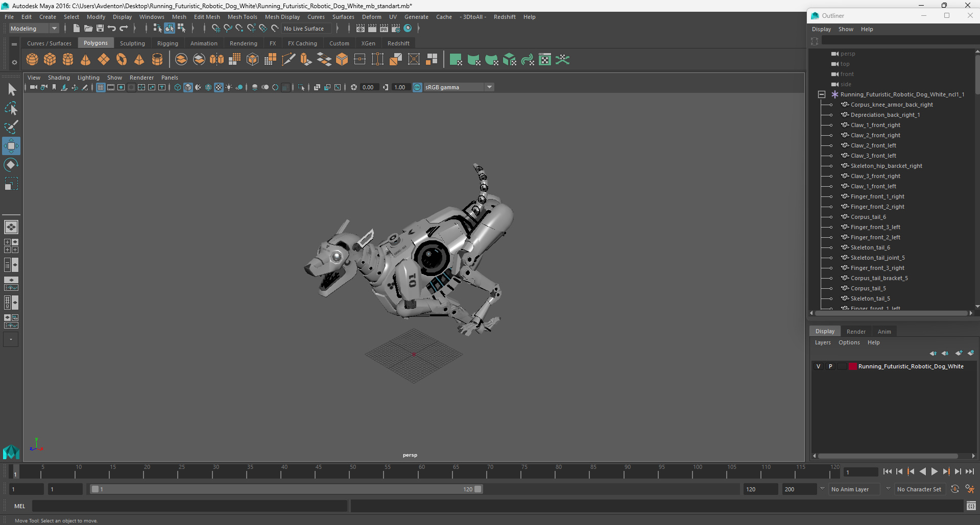Create a polygon cylinder from shelf

(x=68, y=60)
